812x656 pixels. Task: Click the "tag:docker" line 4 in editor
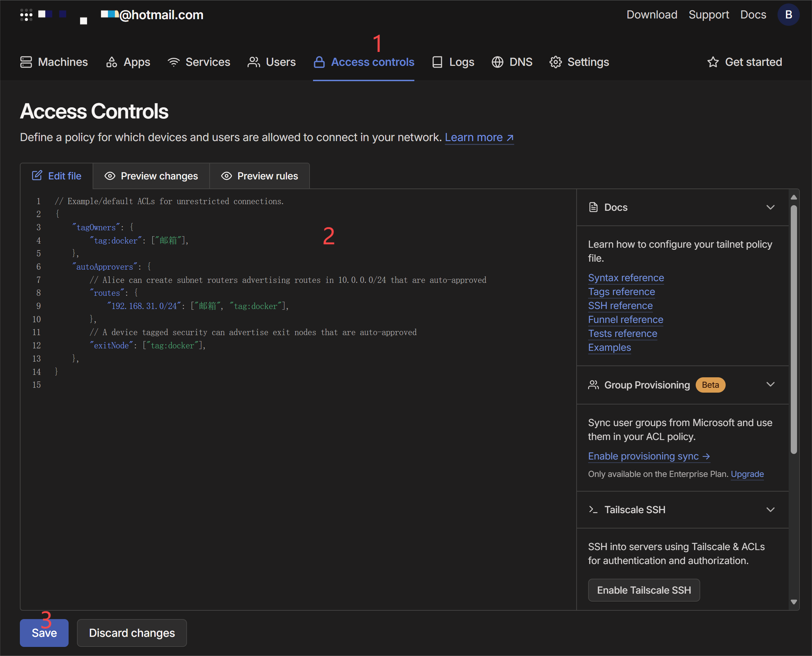139,240
